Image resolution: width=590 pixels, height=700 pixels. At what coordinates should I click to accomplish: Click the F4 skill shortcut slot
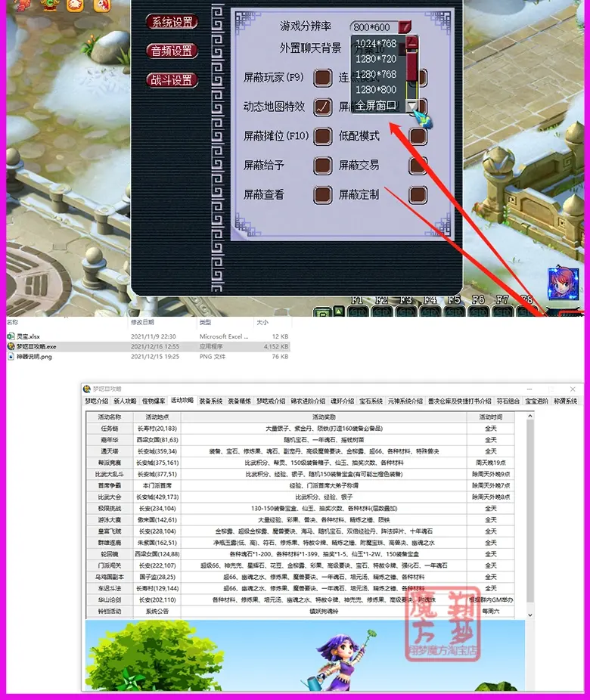(x=430, y=311)
